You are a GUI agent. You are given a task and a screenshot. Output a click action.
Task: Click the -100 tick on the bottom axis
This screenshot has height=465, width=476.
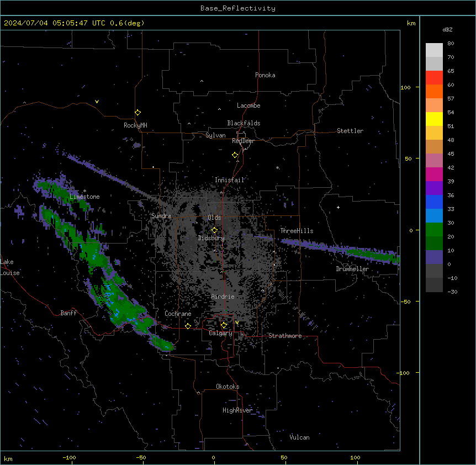69,457
